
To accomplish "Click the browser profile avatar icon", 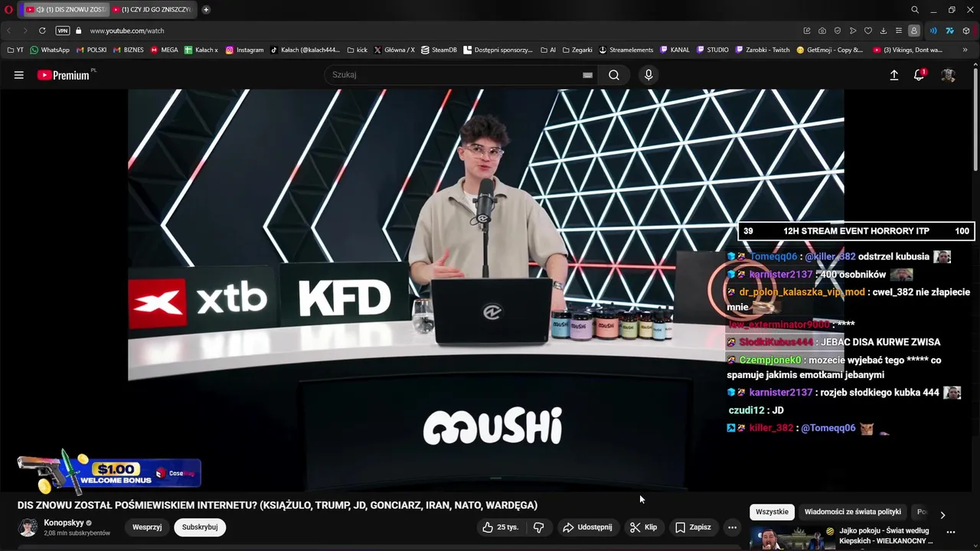I will (x=914, y=31).
